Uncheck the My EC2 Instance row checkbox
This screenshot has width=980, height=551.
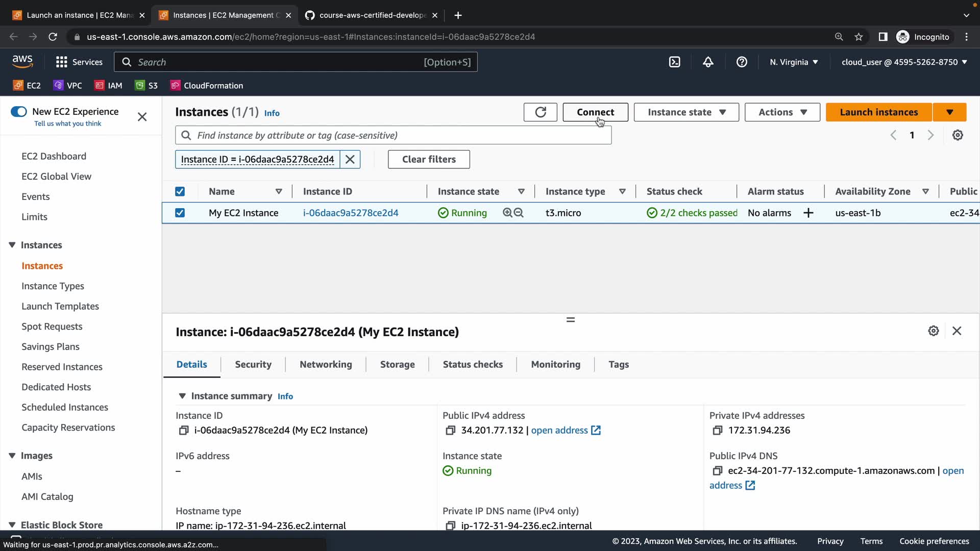tap(180, 213)
